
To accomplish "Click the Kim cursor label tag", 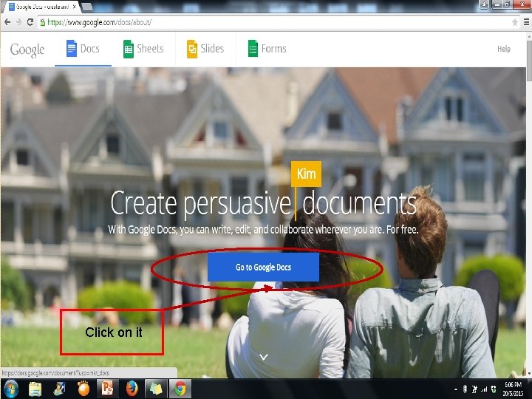I will click(306, 174).
